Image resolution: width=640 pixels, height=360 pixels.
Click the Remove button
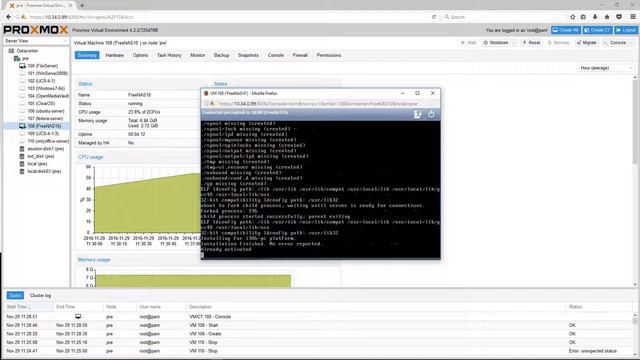click(x=558, y=42)
